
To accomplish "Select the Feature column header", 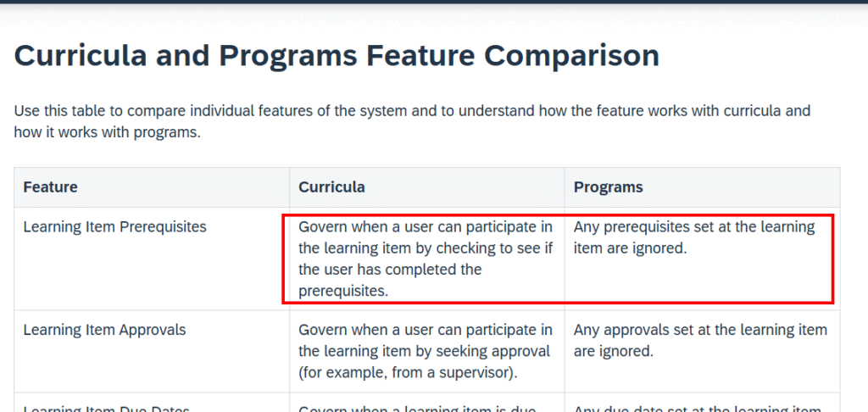I will (50, 187).
